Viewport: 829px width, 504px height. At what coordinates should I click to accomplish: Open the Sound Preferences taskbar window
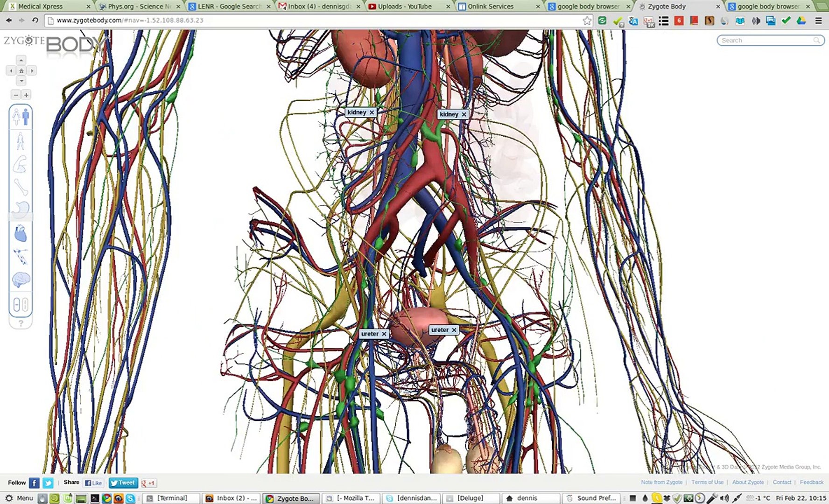coord(591,498)
